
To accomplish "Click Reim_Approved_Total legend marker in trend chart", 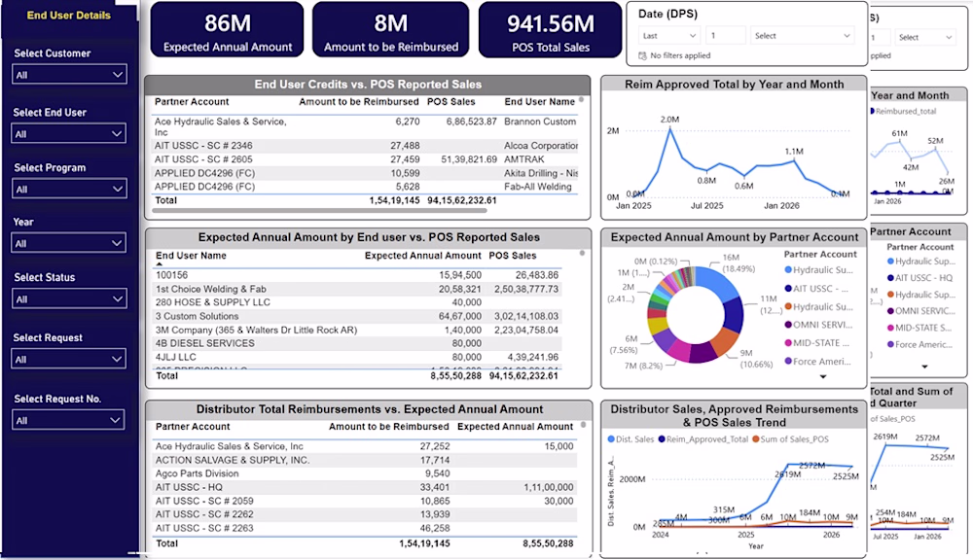I will (x=662, y=439).
